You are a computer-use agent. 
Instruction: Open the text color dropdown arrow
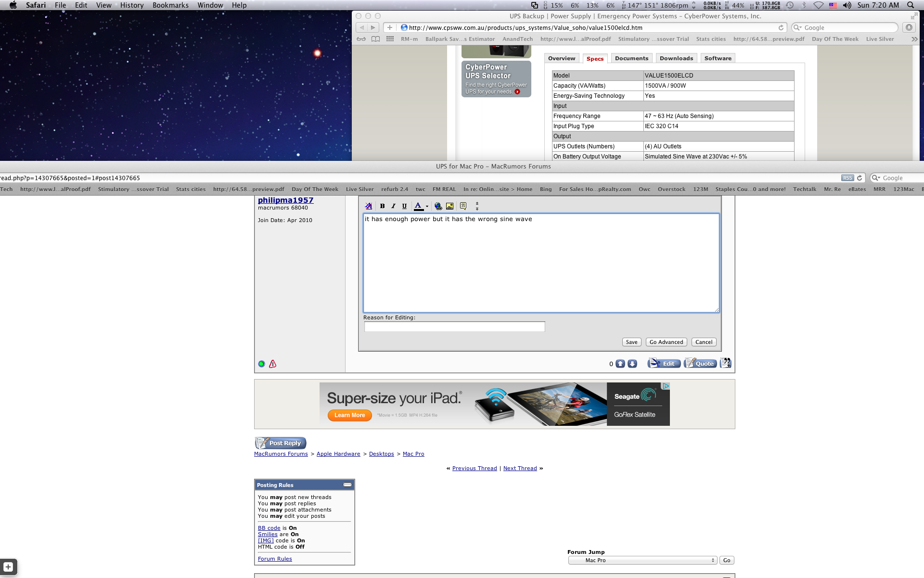(427, 207)
